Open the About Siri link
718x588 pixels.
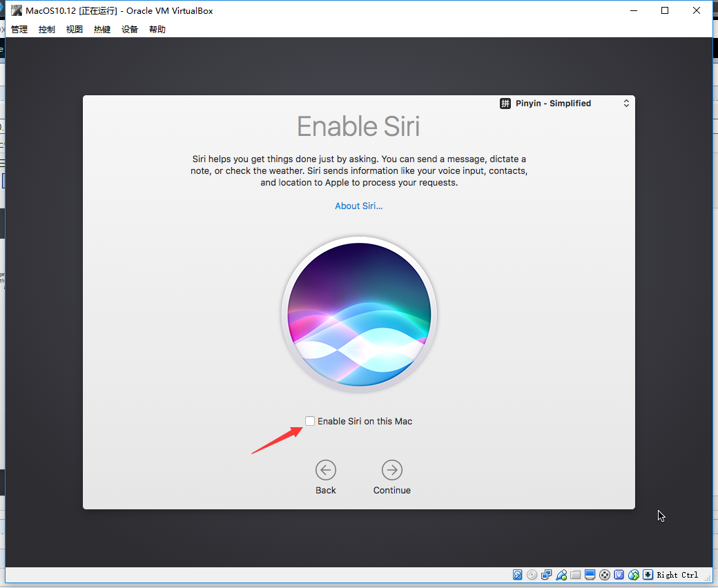[358, 206]
